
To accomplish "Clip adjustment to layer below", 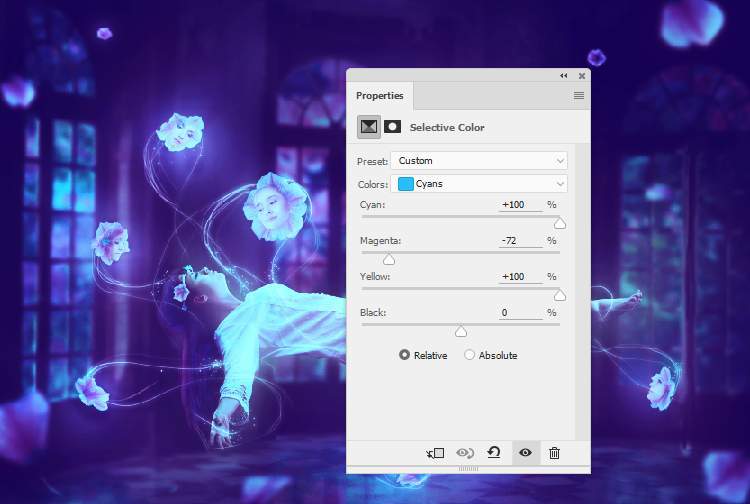I will click(x=435, y=453).
